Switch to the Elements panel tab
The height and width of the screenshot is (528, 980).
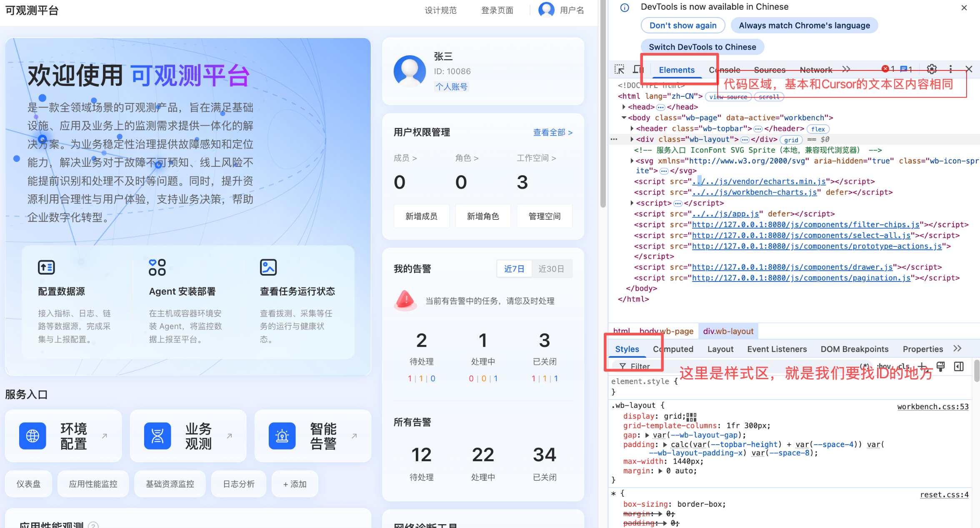[677, 70]
